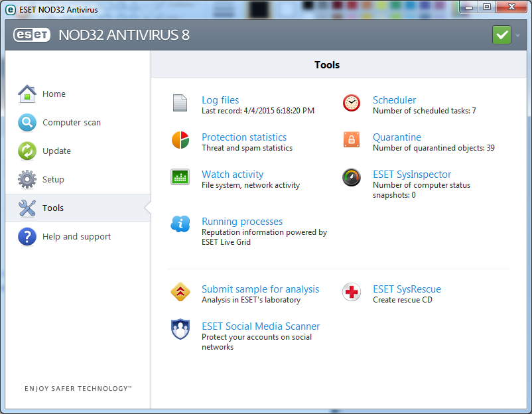This screenshot has width=532, height=414.
Task: Click the ESET logo in the header
Action: [31, 35]
